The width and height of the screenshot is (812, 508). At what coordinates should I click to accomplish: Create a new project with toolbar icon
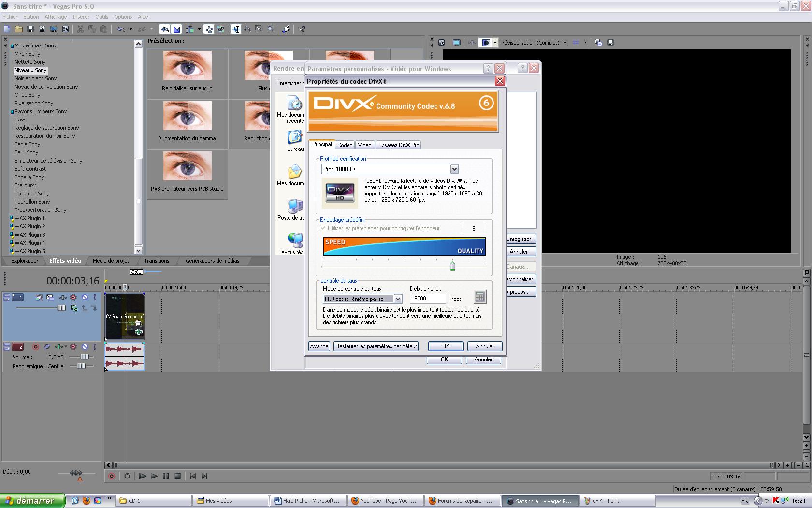[7, 29]
